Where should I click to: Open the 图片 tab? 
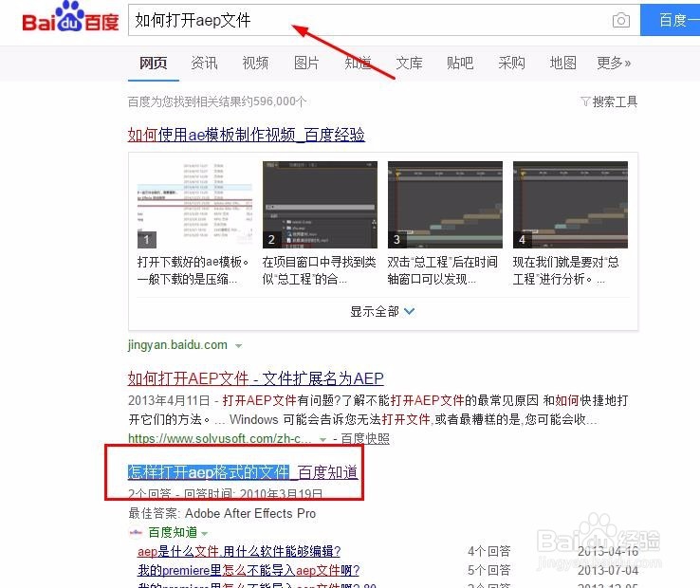pyautogui.click(x=306, y=63)
